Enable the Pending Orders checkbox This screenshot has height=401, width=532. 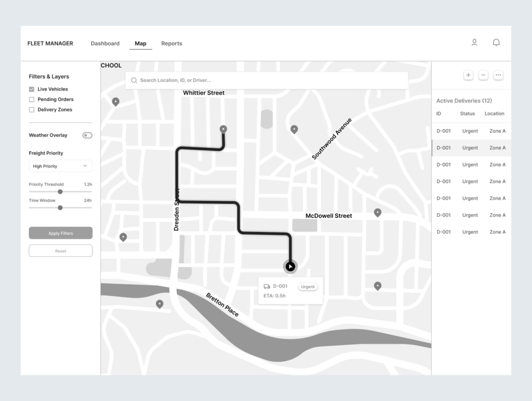(32, 99)
